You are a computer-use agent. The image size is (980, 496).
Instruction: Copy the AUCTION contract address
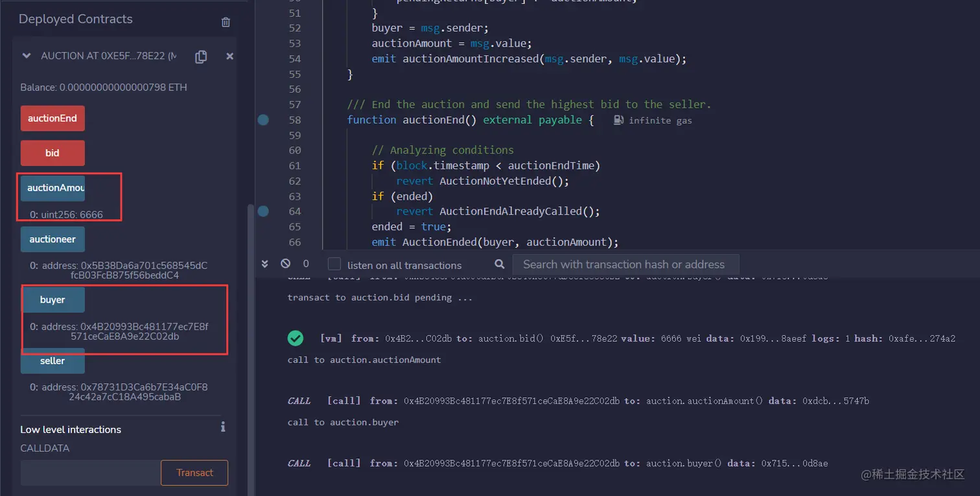point(201,56)
